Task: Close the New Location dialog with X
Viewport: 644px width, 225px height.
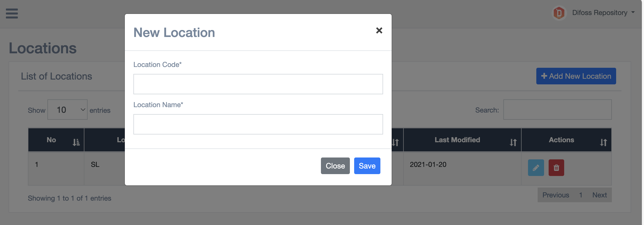Action: (379, 31)
